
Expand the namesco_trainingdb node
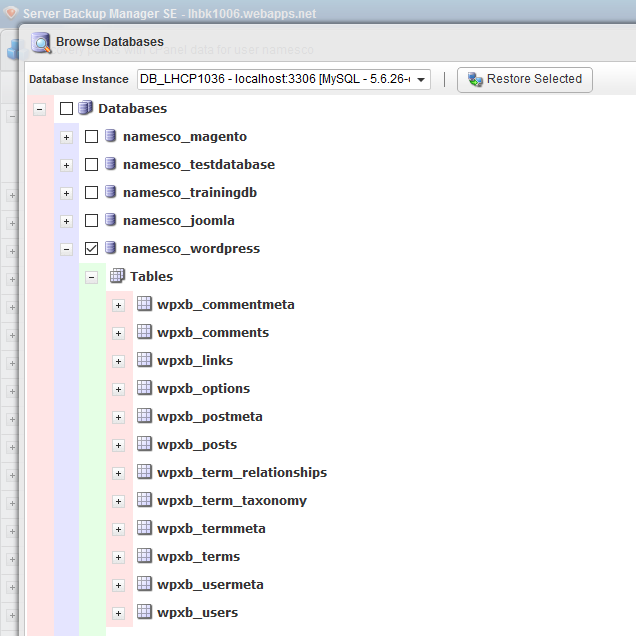point(67,193)
